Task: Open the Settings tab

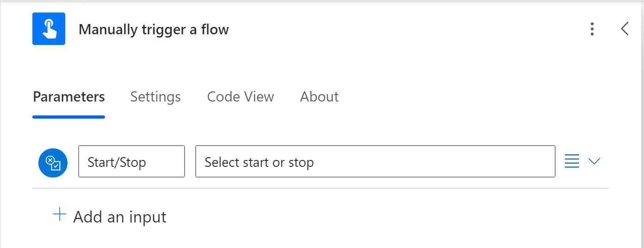Action: tap(155, 97)
